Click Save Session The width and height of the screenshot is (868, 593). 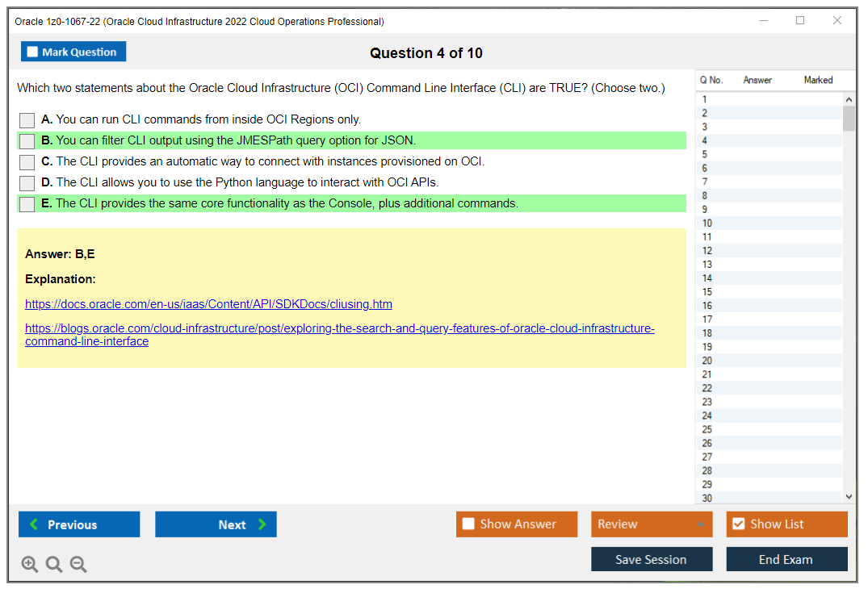651,559
